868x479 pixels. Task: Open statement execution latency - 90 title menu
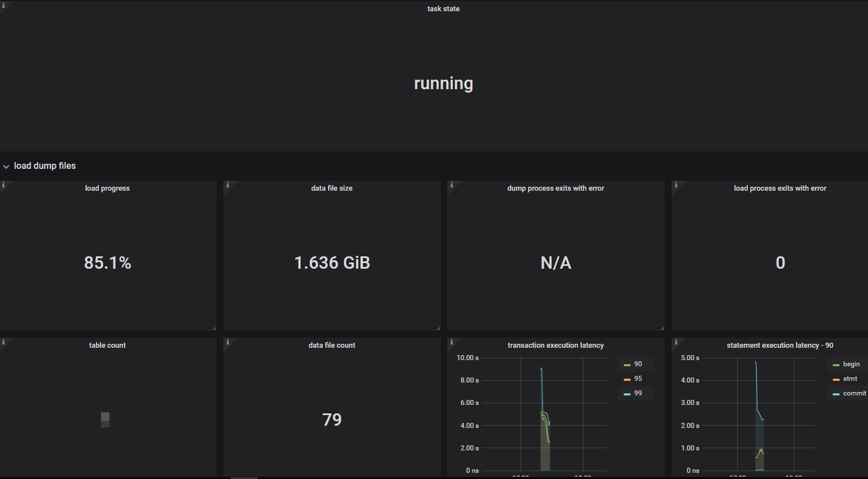click(x=779, y=346)
